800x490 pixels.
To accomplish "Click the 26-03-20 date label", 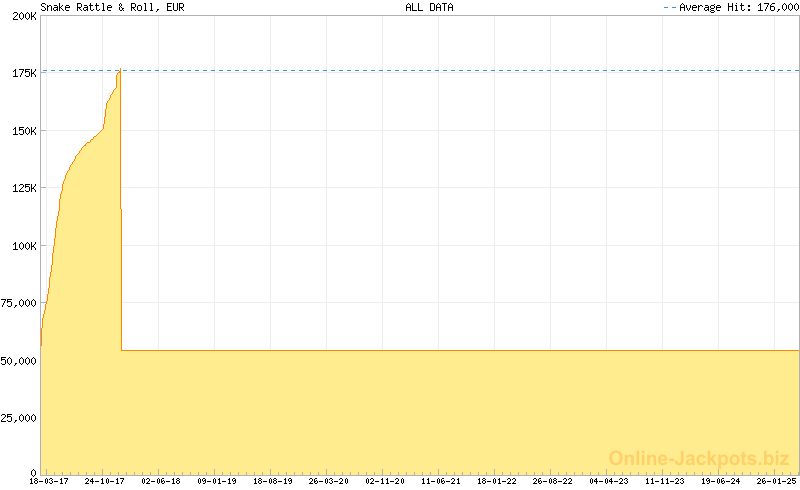I will tap(329, 481).
